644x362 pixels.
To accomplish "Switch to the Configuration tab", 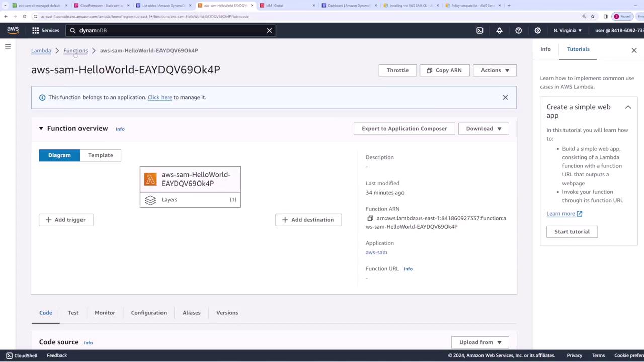I will point(149,313).
